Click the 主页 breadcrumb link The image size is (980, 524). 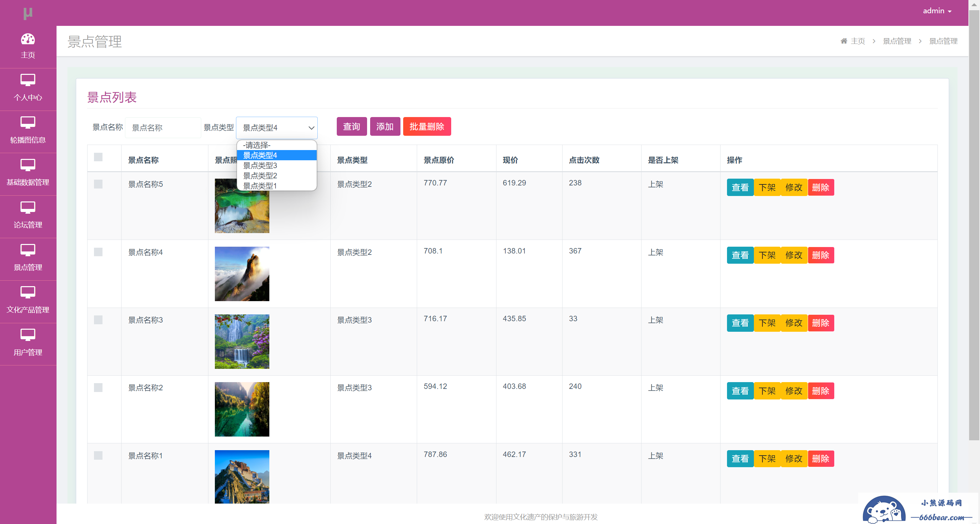(857, 41)
